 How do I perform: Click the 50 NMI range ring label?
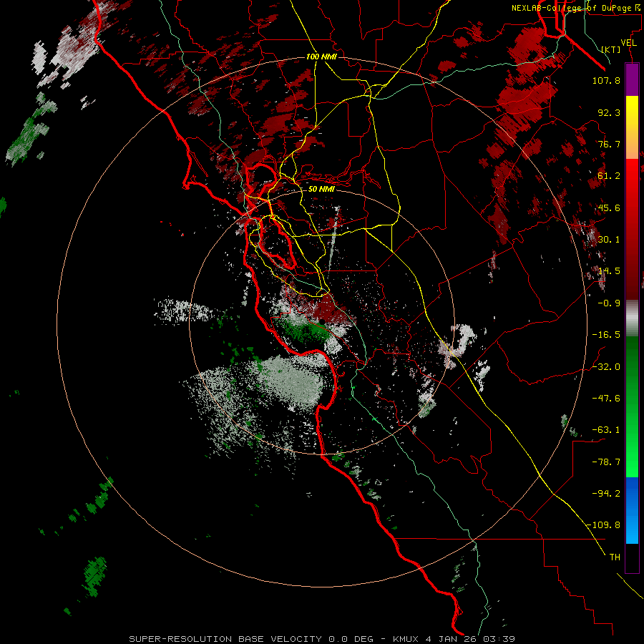tap(321, 189)
